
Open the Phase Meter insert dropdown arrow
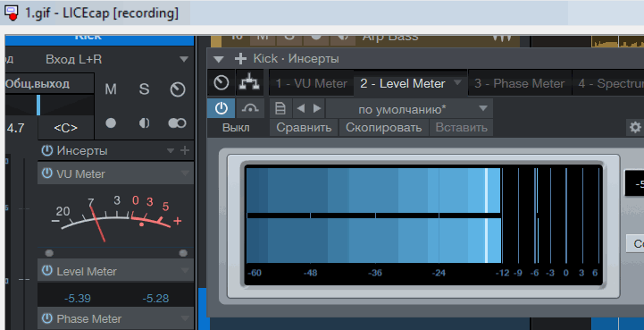[x=185, y=318]
